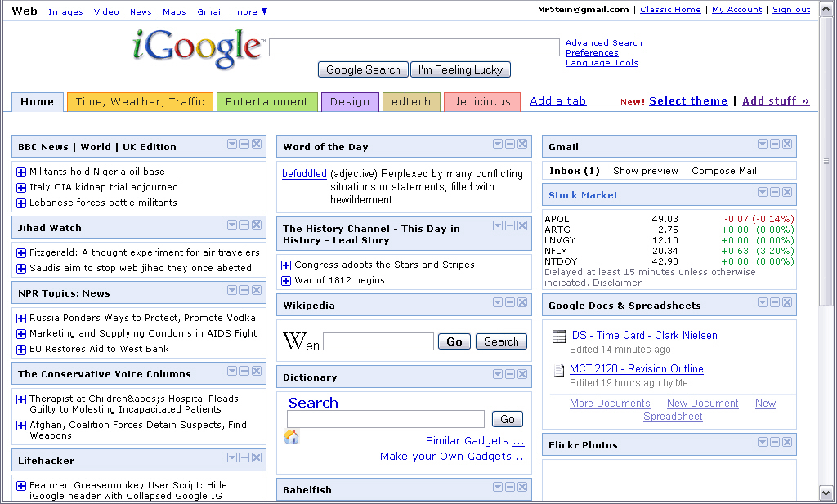Open the 'befuddled' word link
The image size is (837, 504).
point(304,174)
